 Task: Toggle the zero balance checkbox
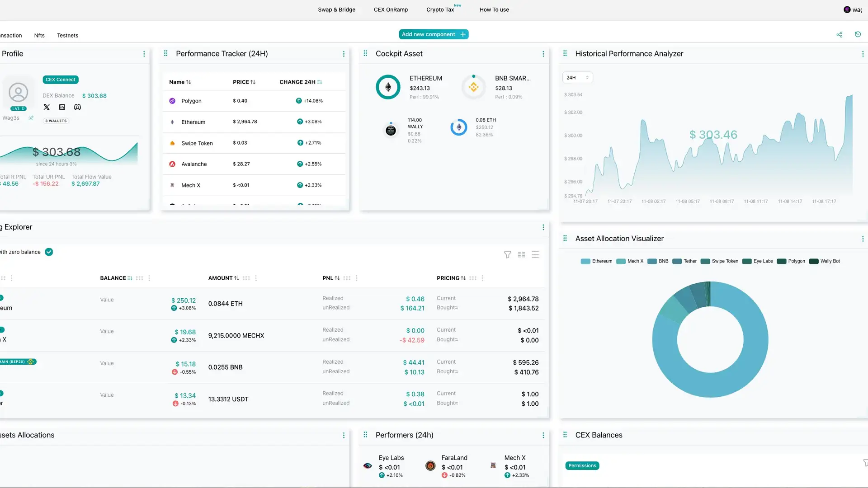49,252
